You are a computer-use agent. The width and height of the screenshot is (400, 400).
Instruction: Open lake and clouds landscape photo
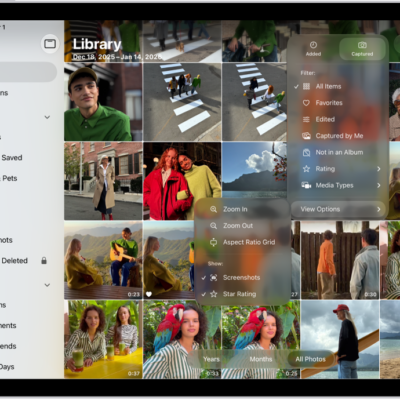(x=254, y=170)
